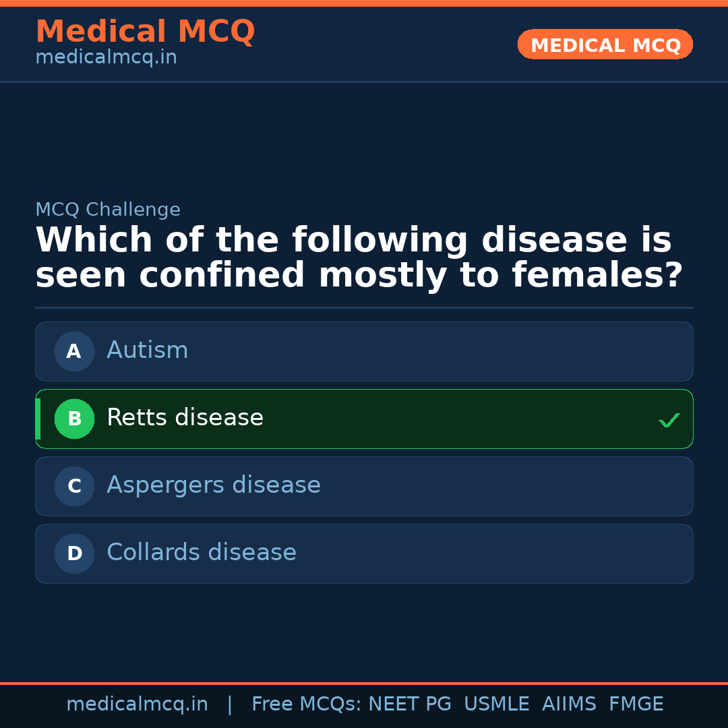Click the circular D badge icon
Image resolution: width=728 pixels, height=728 pixels.
click(x=74, y=553)
